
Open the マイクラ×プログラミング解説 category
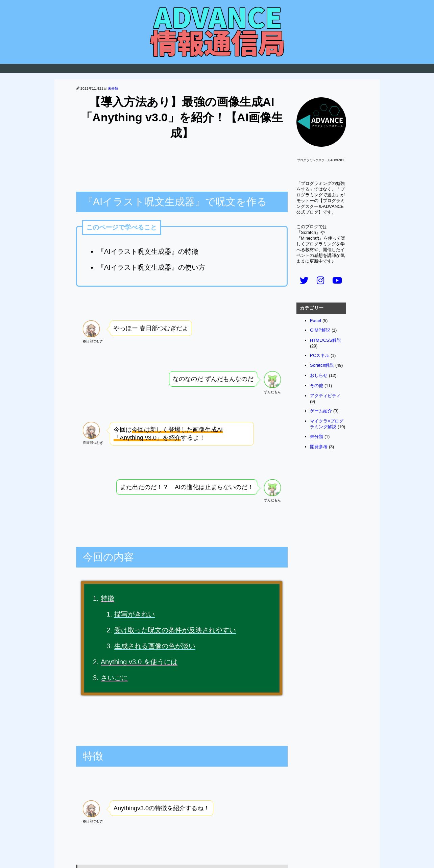tap(327, 424)
